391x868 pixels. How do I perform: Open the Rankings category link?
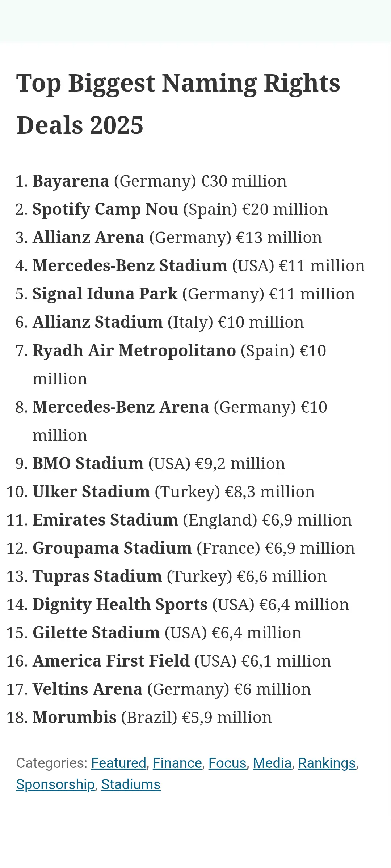(327, 763)
